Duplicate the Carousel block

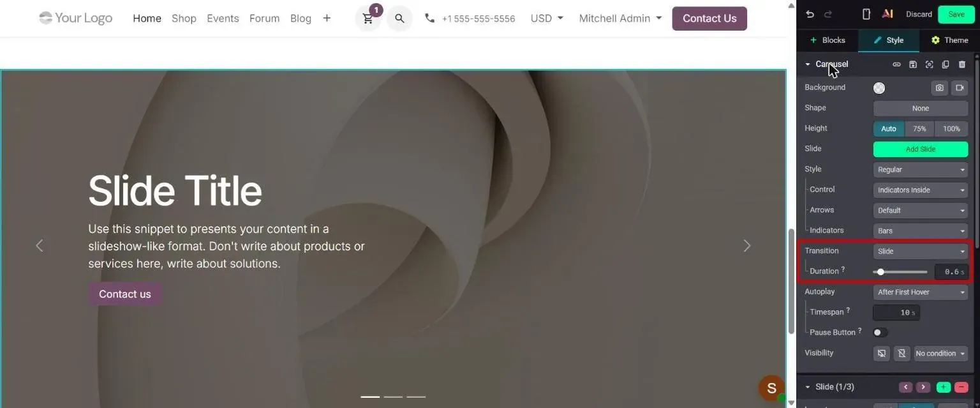click(946, 64)
